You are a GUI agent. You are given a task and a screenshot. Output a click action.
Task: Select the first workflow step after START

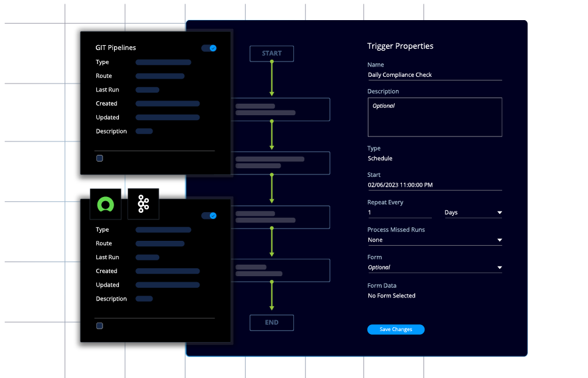(281, 110)
